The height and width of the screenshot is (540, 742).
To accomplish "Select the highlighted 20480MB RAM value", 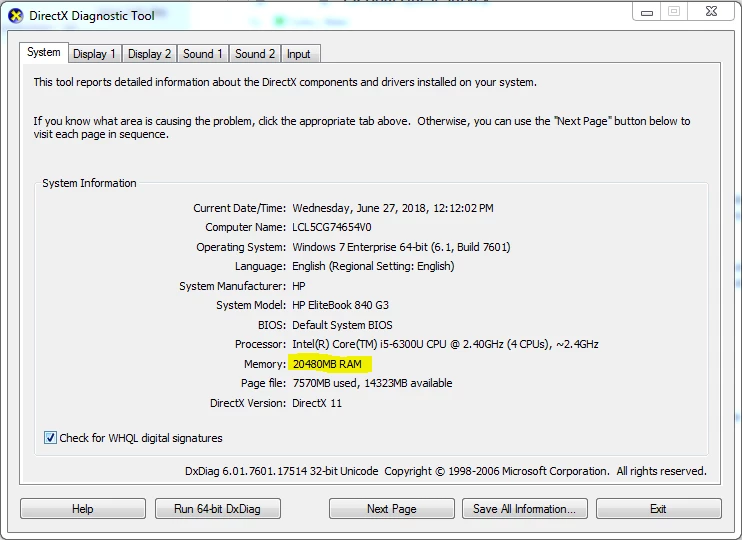I will (327, 364).
